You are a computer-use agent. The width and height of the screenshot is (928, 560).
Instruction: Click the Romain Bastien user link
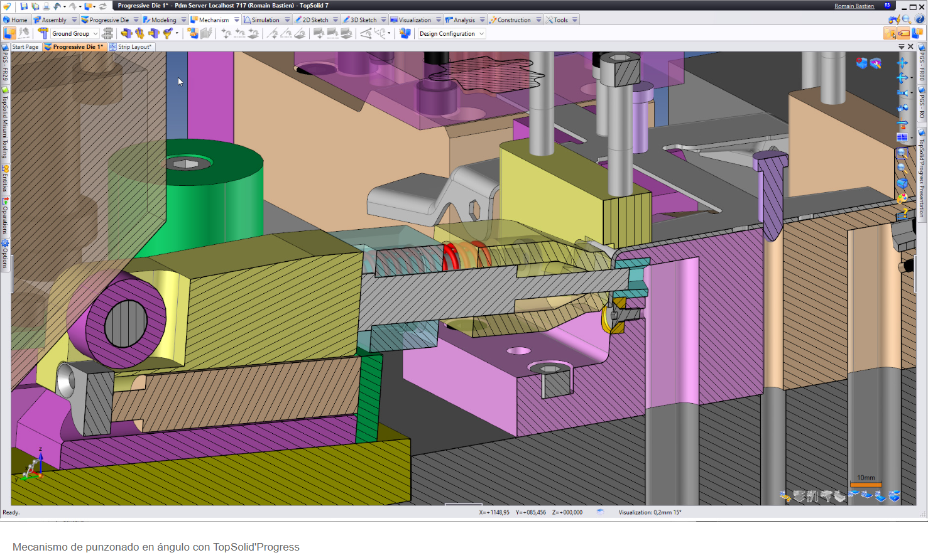(854, 6)
